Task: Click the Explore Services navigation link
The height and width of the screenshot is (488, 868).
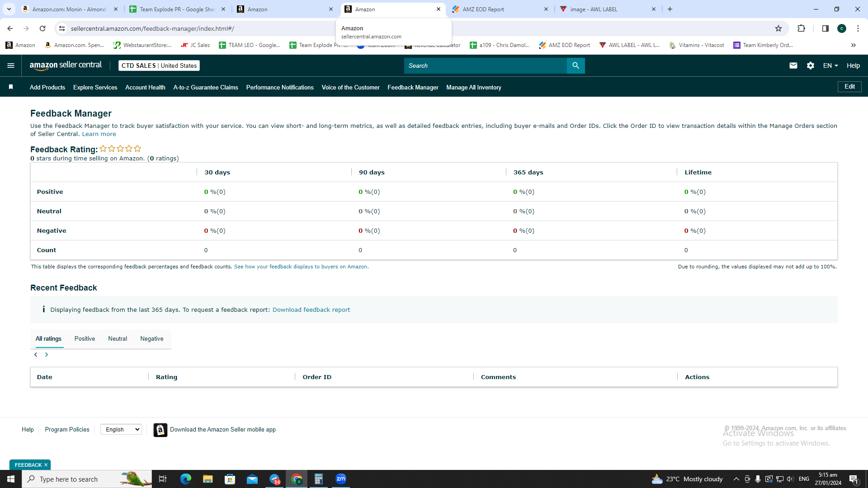Action: point(95,87)
